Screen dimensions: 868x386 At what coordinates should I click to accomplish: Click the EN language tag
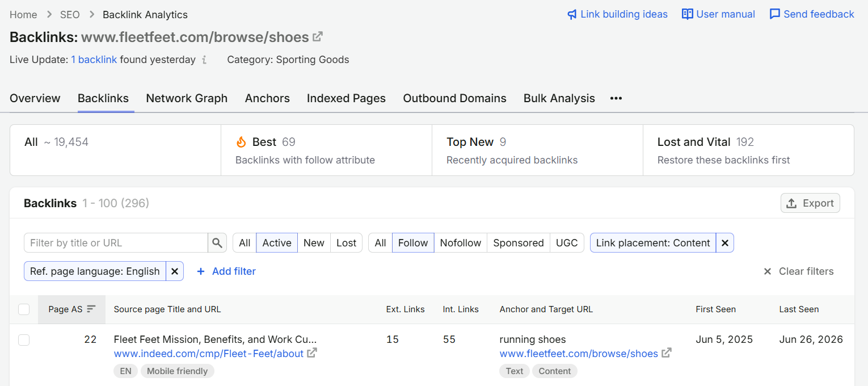[125, 371]
